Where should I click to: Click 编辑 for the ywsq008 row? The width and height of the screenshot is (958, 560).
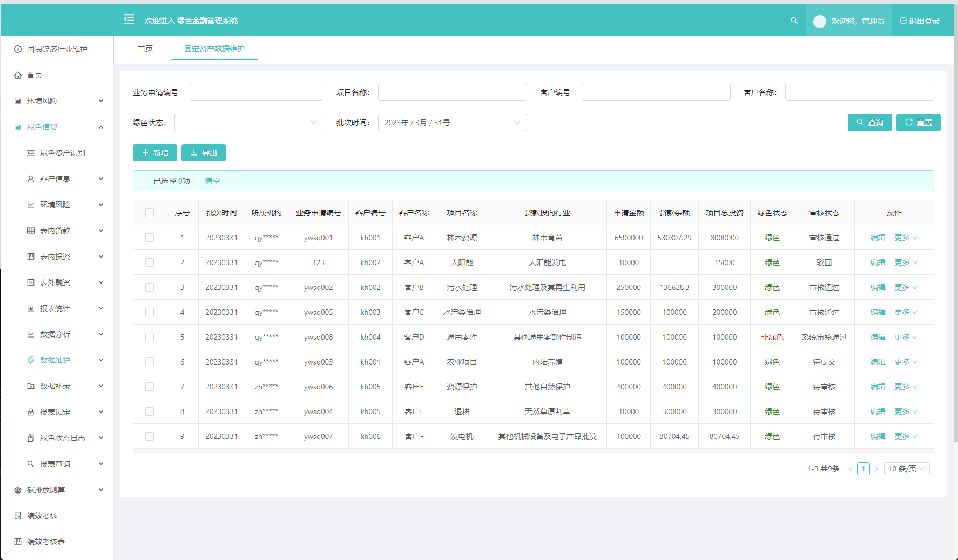878,337
